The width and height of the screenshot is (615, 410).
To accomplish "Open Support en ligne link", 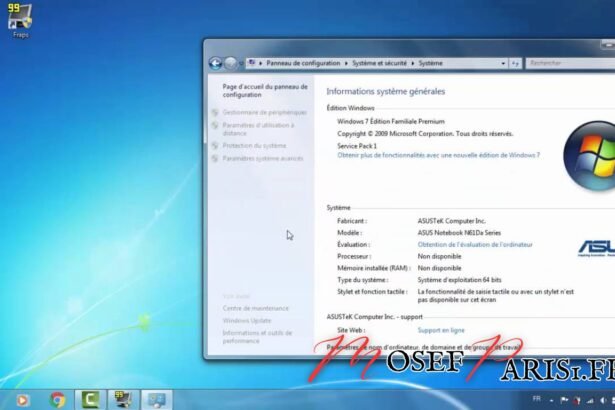I will pos(441,330).
